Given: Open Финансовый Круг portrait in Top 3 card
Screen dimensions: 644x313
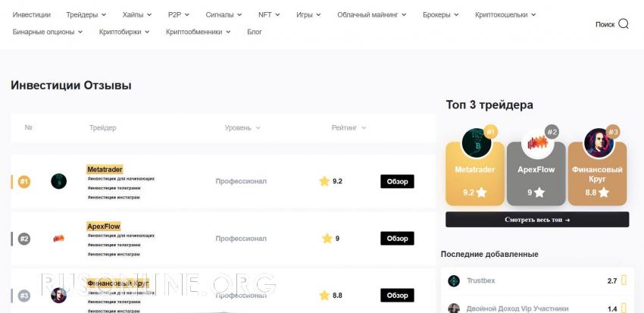Looking at the screenshot, I should (x=599, y=143).
